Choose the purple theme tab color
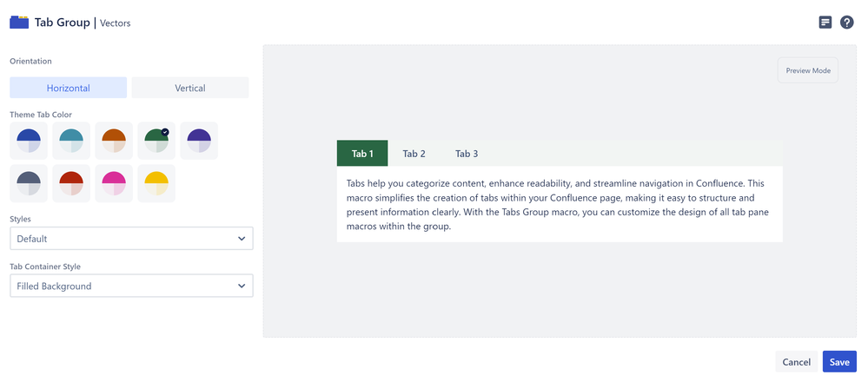868x382 pixels. pos(199,141)
